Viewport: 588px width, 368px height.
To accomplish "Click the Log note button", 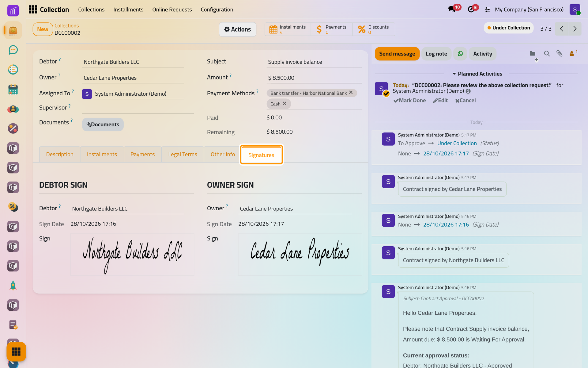I will (436, 54).
